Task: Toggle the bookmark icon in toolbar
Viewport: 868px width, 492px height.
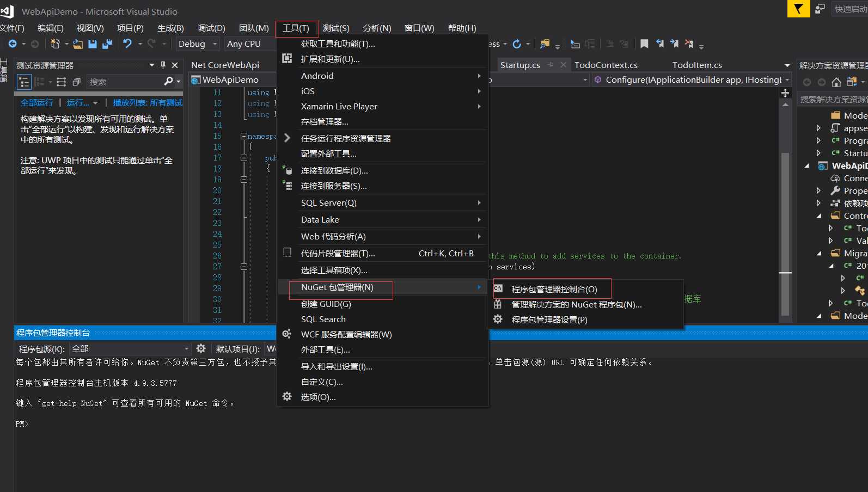Action: (x=644, y=44)
